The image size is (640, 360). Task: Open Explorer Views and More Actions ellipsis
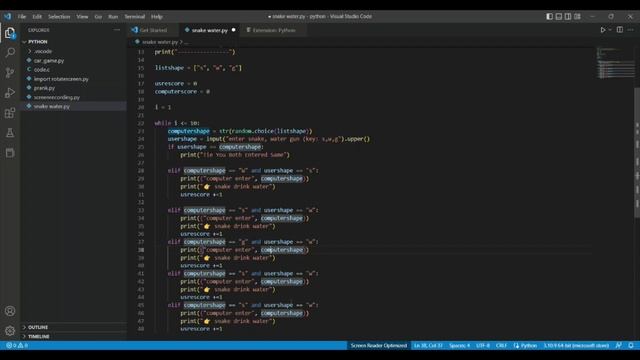pyautogui.click(x=117, y=30)
